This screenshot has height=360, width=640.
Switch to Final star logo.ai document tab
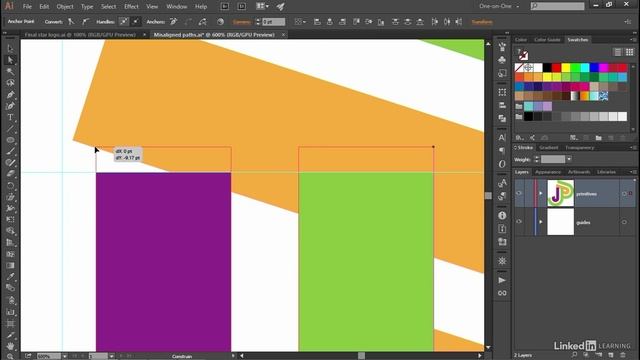[x=80, y=35]
